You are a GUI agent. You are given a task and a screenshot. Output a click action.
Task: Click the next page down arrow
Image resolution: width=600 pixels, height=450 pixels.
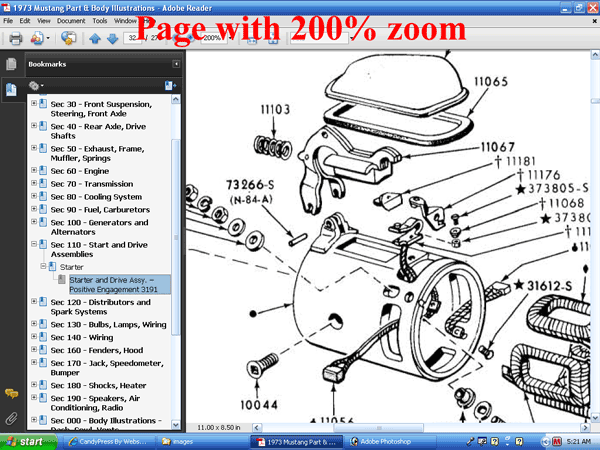[x=111, y=39]
